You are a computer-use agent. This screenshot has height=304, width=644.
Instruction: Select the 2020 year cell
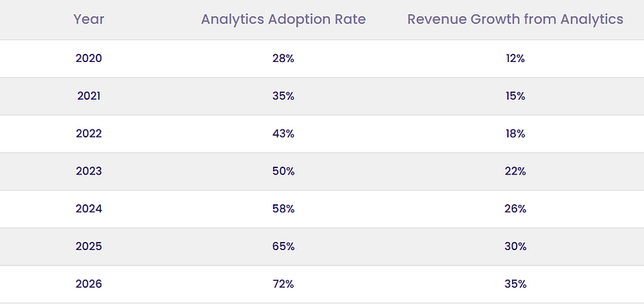89,58
